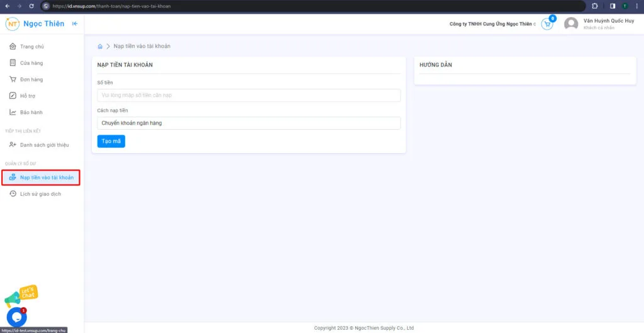Image resolution: width=644 pixels, height=333 pixels.
Task: Open the shopping cart icon
Action: [547, 24]
